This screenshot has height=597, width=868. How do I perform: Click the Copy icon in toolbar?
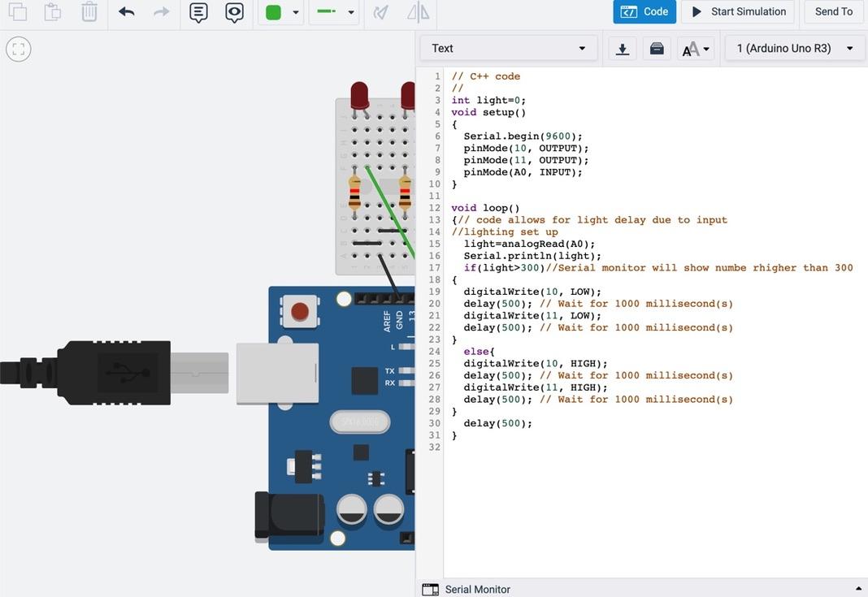click(18, 11)
